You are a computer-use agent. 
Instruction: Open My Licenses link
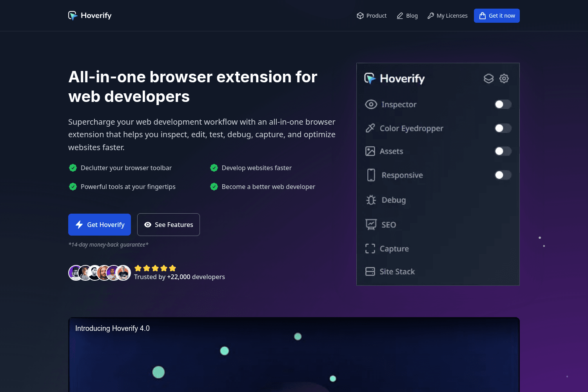tap(447, 16)
